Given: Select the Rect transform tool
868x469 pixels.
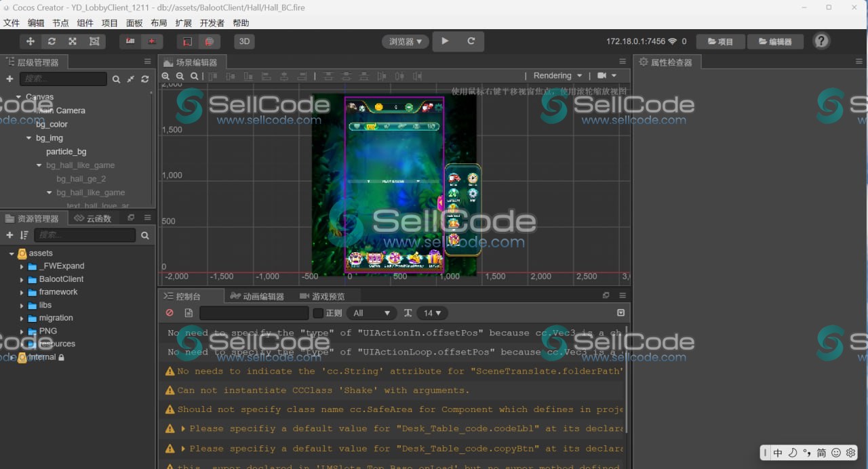Looking at the screenshot, I should (x=94, y=41).
